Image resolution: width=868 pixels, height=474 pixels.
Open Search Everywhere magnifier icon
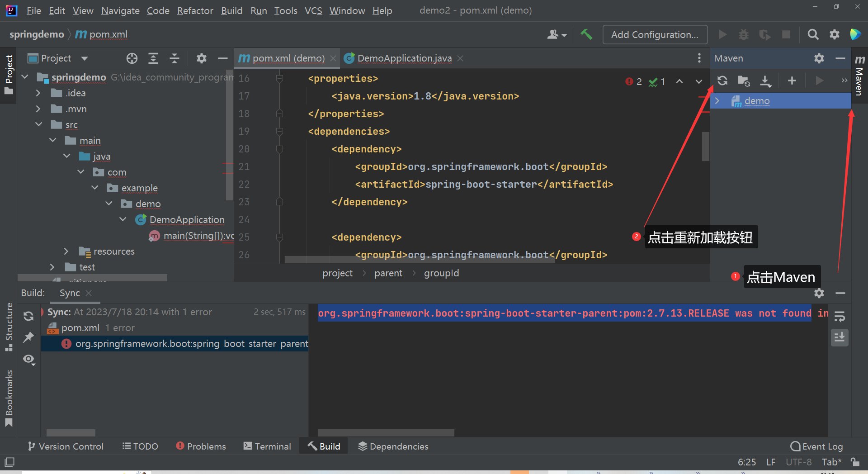pyautogui.click(x=813, y=34)
